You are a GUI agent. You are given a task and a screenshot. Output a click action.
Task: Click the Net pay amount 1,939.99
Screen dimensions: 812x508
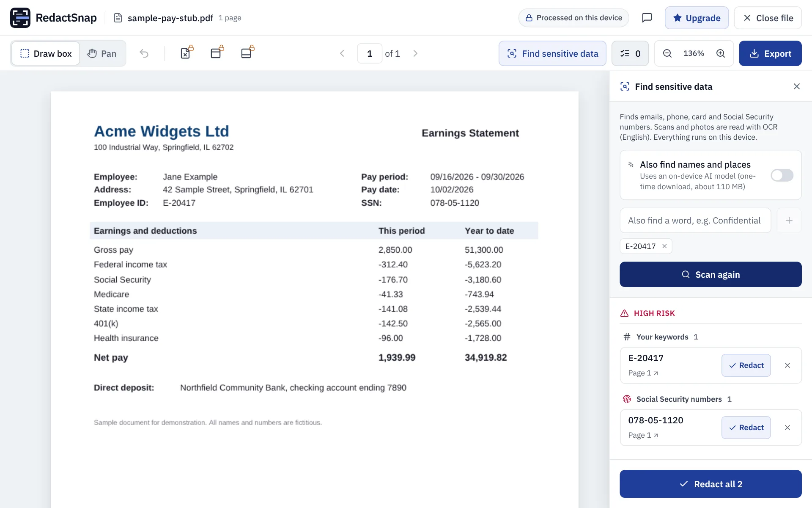pos(397,358)
